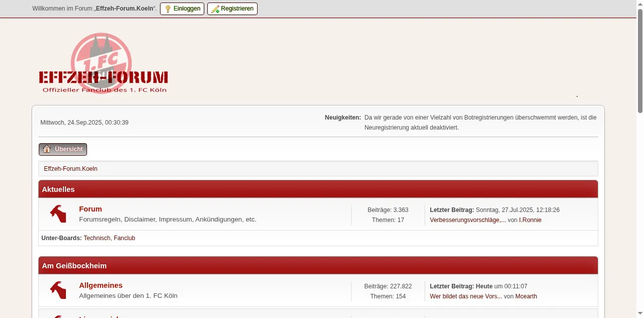Click description Allgemeines über den 1. FC Köln
Image resolution: width=644 pixels, height=318 pixels.
click(x=128, y=295)
